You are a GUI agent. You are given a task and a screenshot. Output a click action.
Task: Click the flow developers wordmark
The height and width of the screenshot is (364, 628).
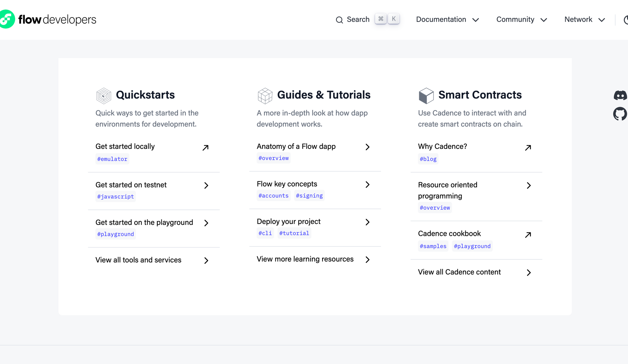[x=57, y=19]
